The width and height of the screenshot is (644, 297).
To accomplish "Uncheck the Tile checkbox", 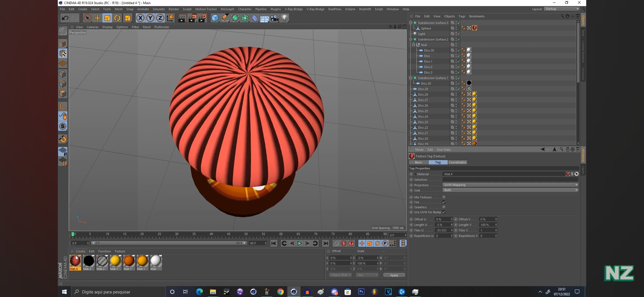I will [x=444, y=202].
